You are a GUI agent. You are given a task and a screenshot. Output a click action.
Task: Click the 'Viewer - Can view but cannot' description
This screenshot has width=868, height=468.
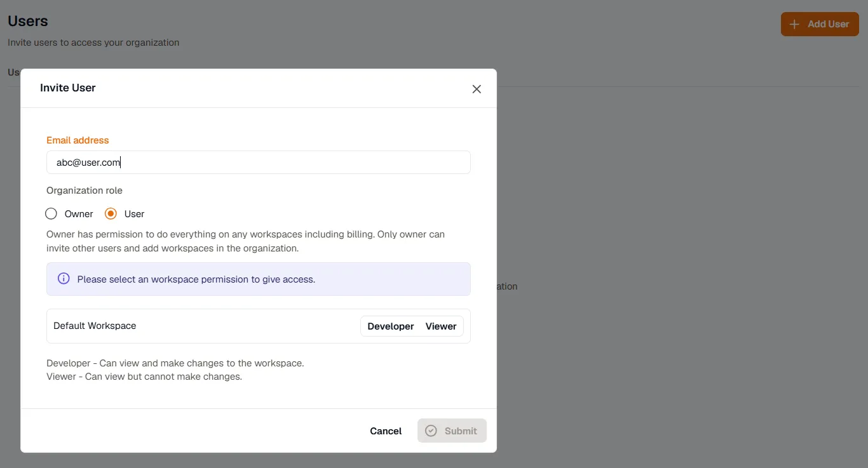pyautogui.click(x=144, y=377)
